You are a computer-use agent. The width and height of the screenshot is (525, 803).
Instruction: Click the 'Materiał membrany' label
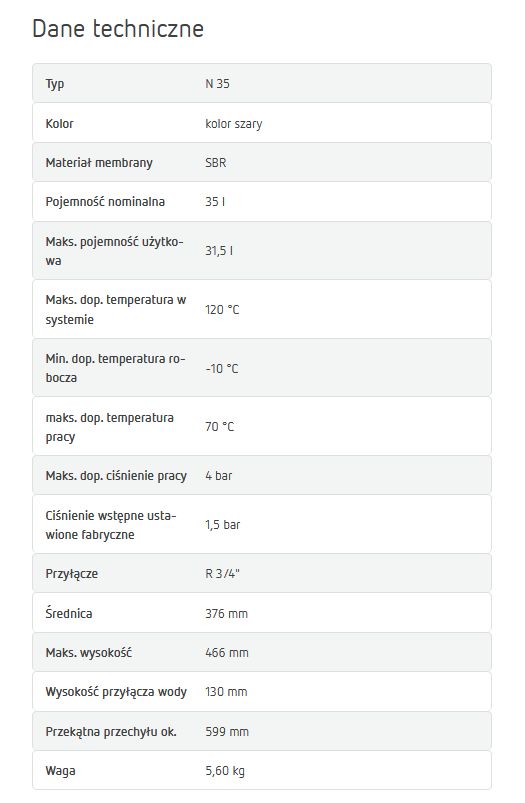tap(99, 163)
